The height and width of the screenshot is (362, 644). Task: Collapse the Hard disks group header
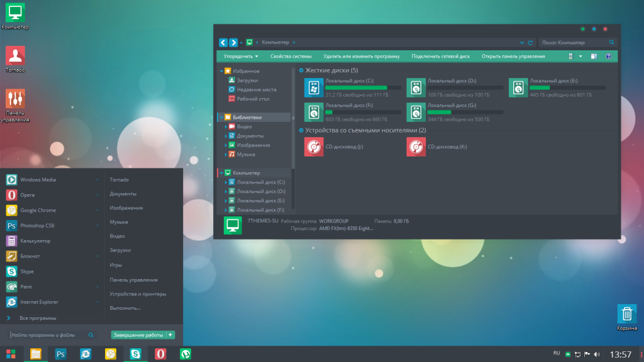coord(301,70)
